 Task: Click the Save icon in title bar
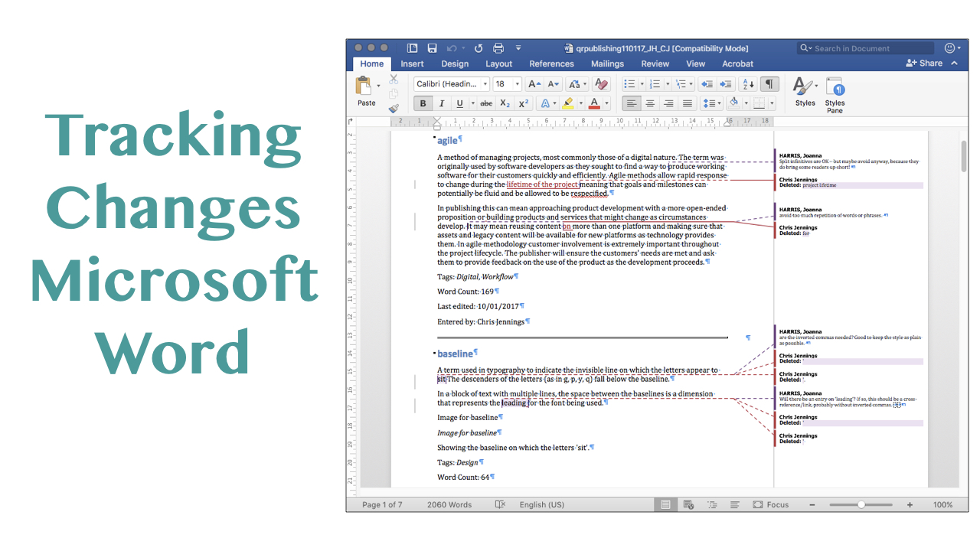433,48
